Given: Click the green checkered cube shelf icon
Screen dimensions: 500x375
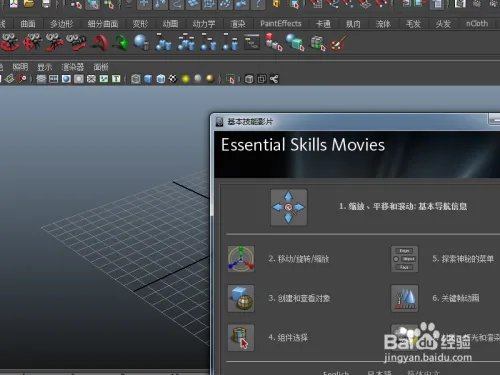Looking at the screenshot, I should 317,43.
